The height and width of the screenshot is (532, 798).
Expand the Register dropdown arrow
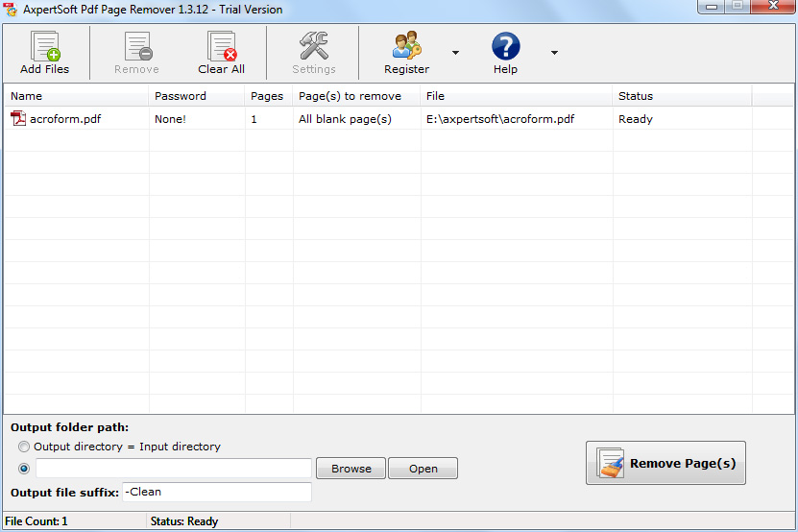pos(455,53)
